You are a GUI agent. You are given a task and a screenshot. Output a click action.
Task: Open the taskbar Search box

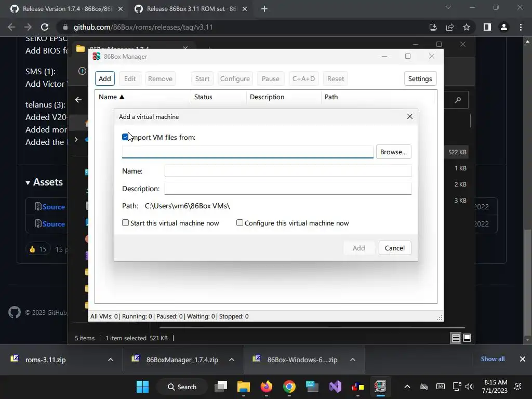pyautogui.click(x=182, y=387)
